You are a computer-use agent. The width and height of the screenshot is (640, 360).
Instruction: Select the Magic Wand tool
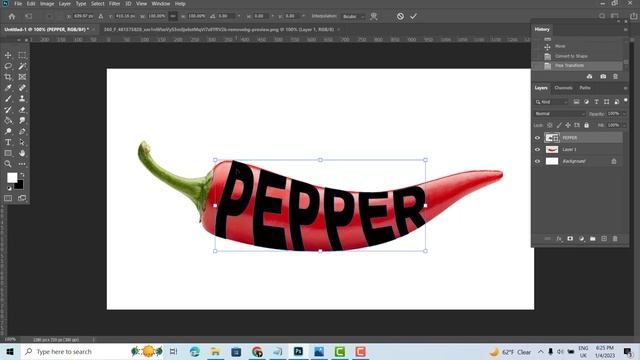(22, 66)
